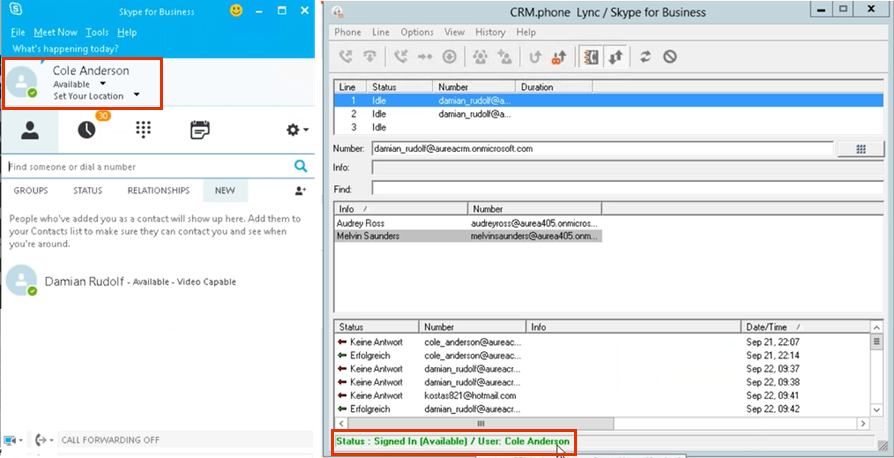Open the Set Your Location dropdown arrow
The width and height of the screenshot is (894, 458).
click(136, 95)
